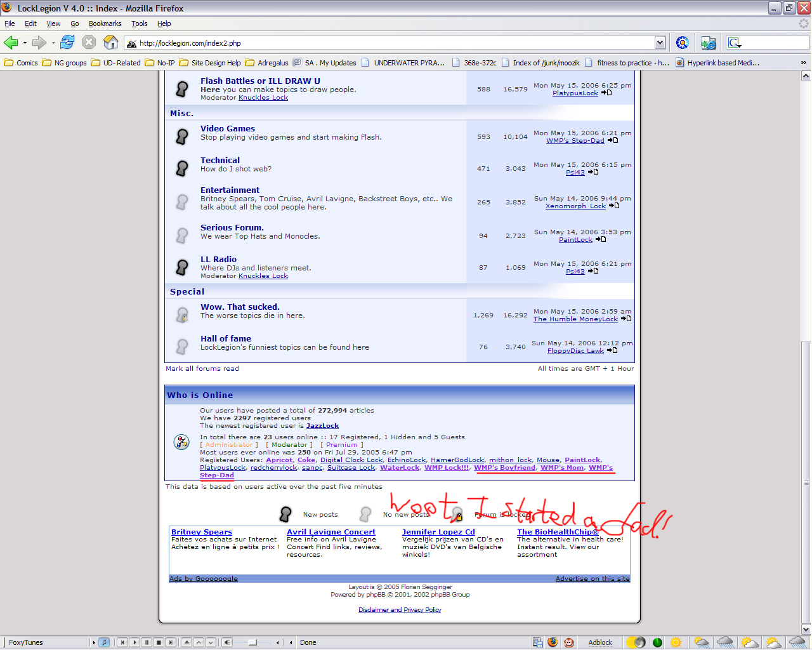Open the Tools menu
Screen dimensions: 812x650
coord(139,23)
